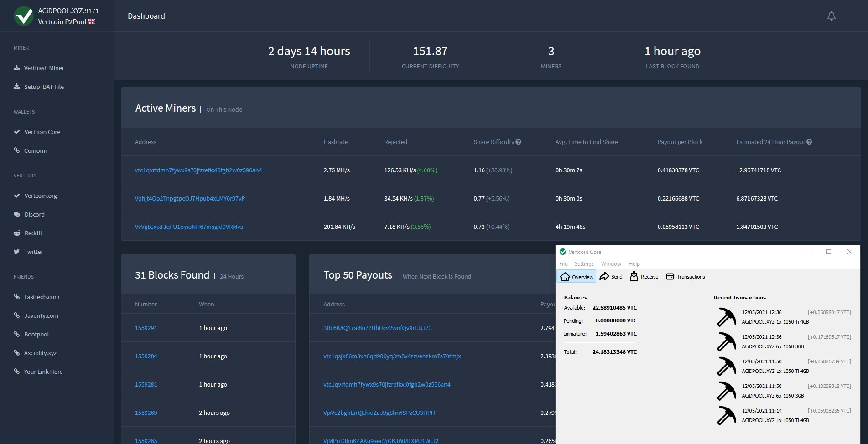
Task: Click the Reddit alien icon
Action: coord(17,233)
